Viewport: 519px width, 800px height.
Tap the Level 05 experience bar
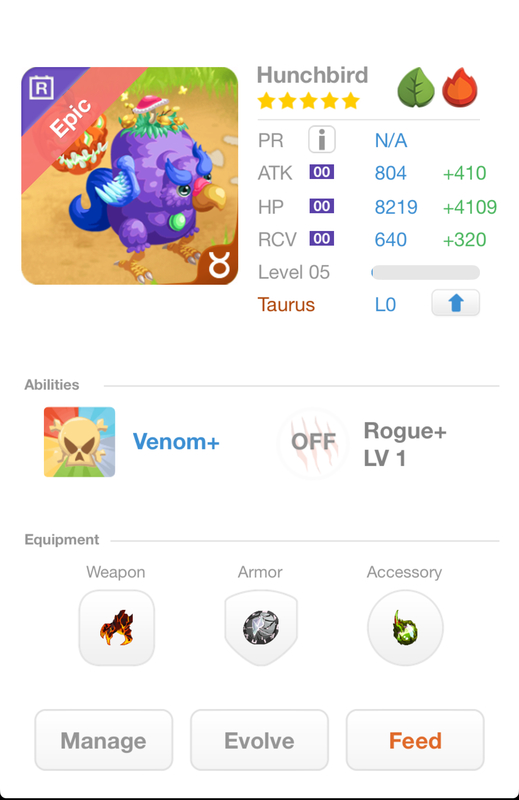[426, 272]
